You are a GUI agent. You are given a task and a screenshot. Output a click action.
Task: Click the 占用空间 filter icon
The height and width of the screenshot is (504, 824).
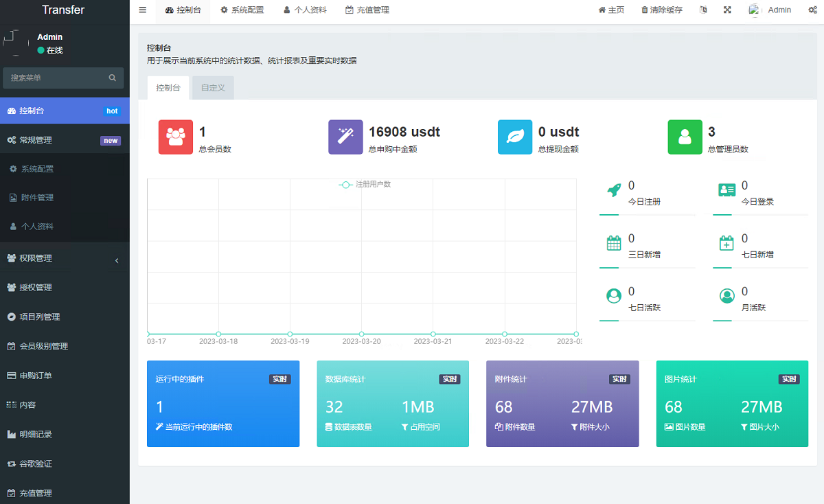[x=405, y=427]
